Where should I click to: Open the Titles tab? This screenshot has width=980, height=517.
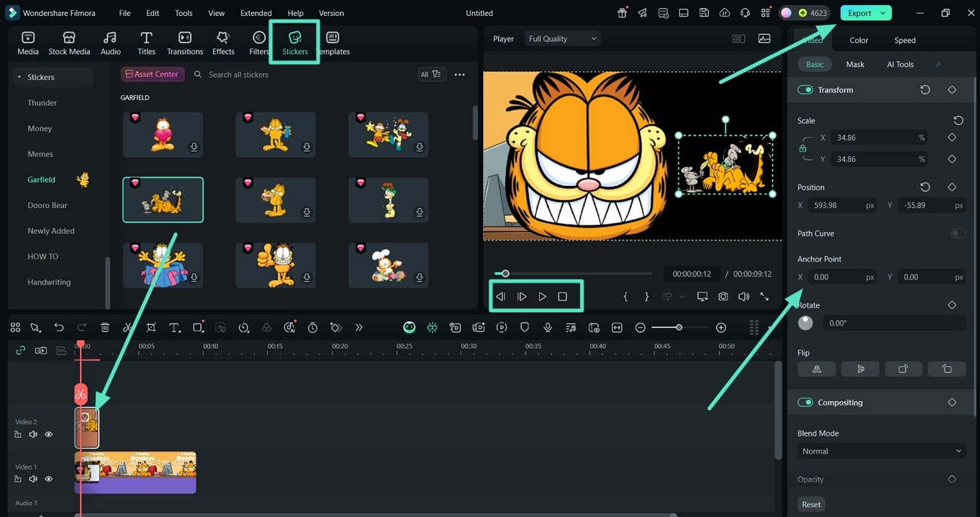[x=146, y=43]
